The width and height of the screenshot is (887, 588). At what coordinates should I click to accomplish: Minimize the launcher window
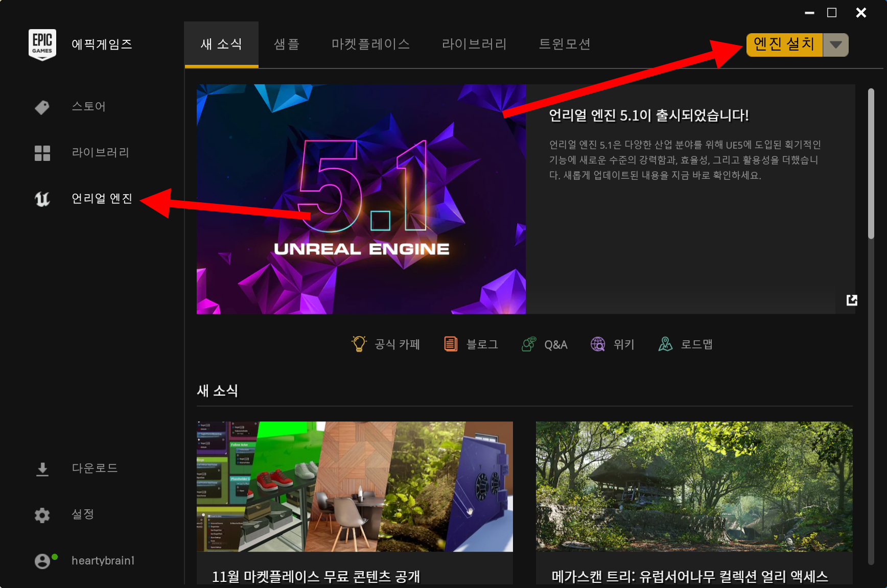[x=809, y=13]
